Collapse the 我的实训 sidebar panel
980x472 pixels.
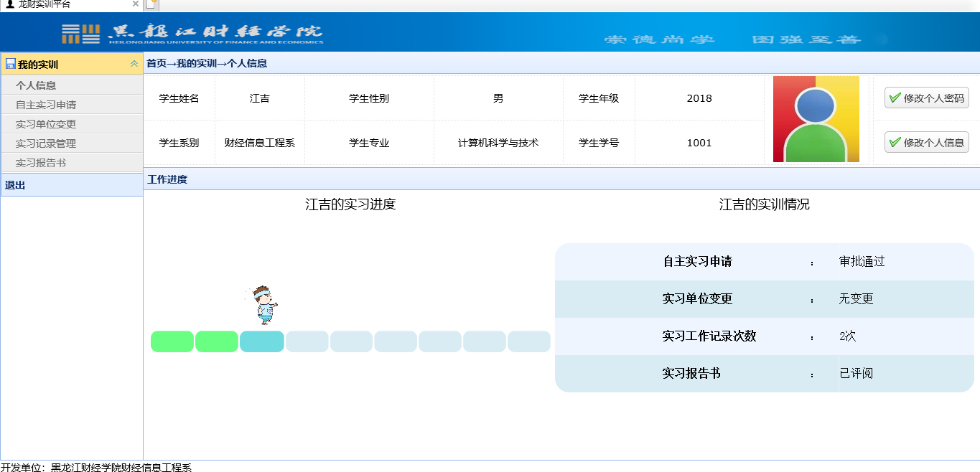tap(134, 64)
